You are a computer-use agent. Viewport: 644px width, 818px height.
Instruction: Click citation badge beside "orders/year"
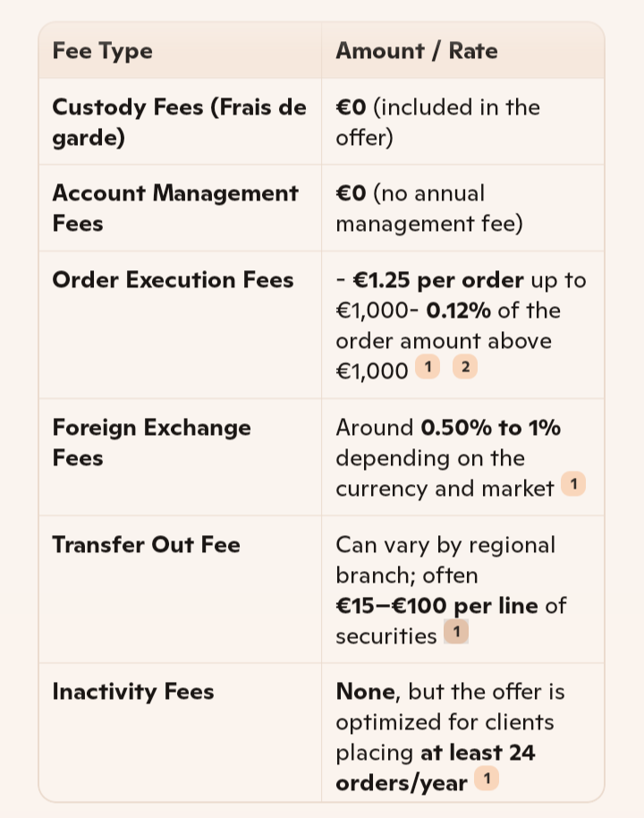pos(487,780)
